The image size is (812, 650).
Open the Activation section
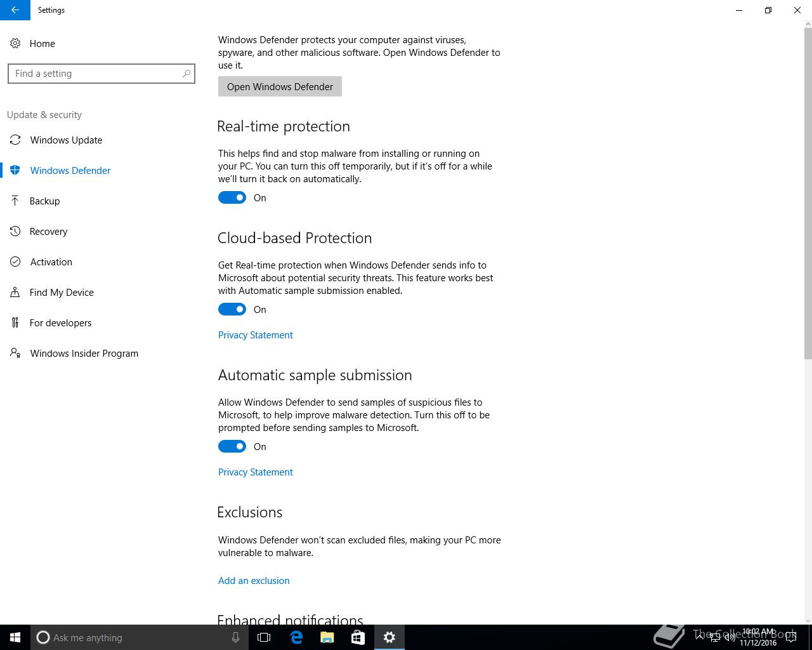101,262
